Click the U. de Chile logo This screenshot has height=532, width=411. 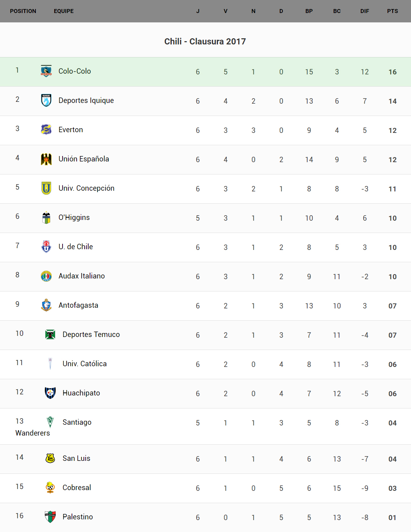tap(46, 247)
